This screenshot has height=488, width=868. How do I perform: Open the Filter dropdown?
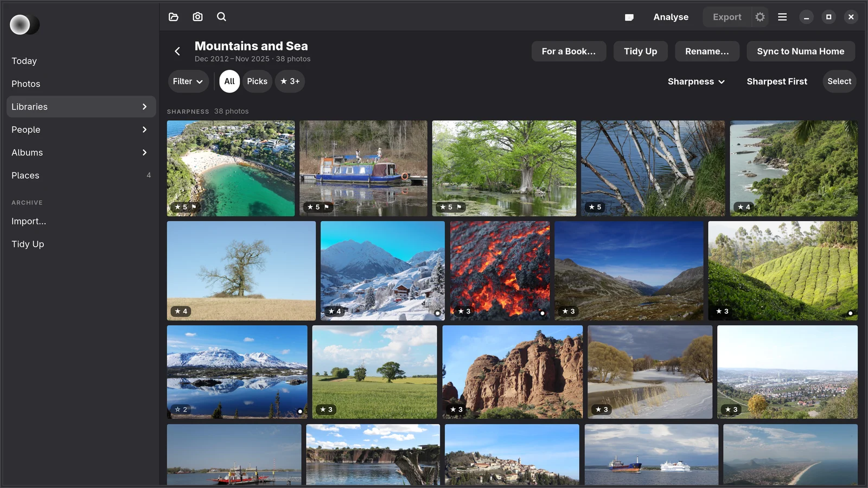(188, 81)
